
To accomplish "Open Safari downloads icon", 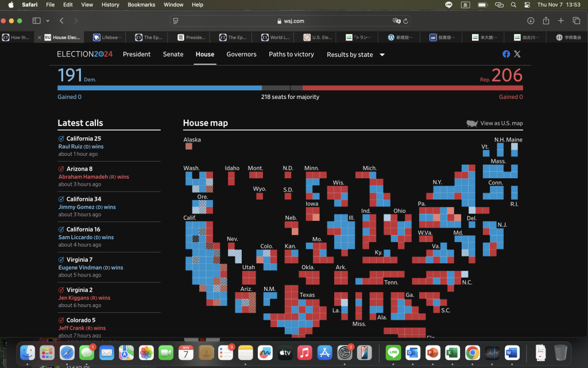I will (531, 21).
